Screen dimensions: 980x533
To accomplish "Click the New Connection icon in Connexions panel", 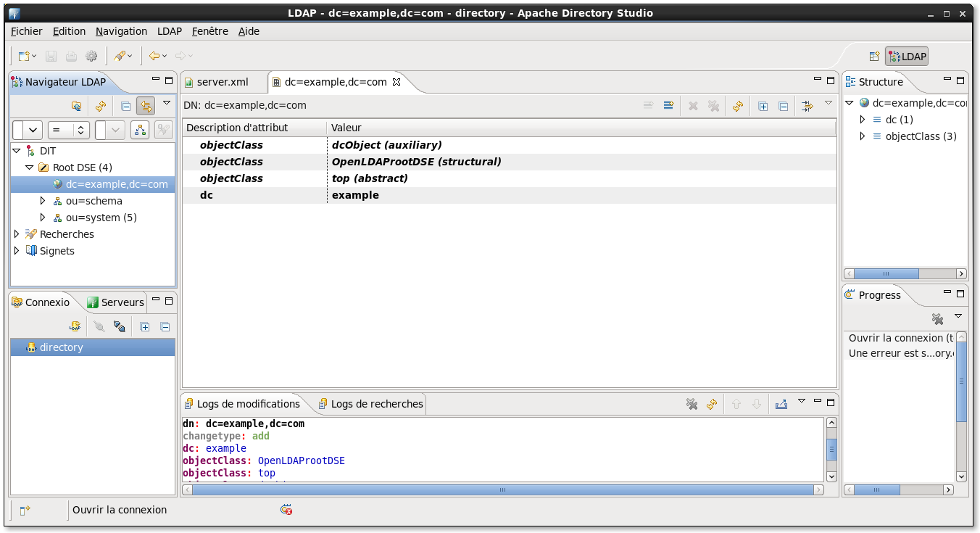I will click(x=74, y=327).
